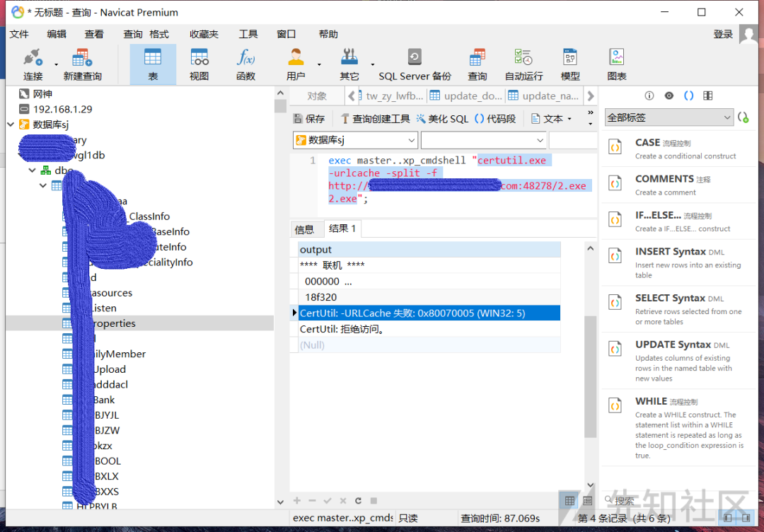Click the user avatar icon next to 登录
The image size is (764, 532).
pyautogui.click(x=749, y=34)
